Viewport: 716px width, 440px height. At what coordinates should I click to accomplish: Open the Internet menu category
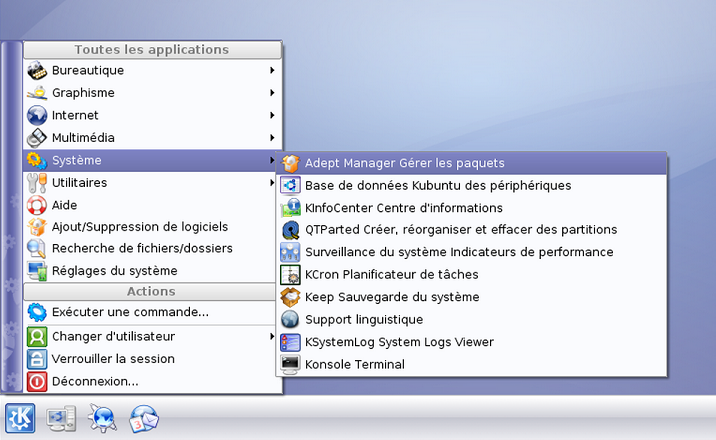(75, 115)
